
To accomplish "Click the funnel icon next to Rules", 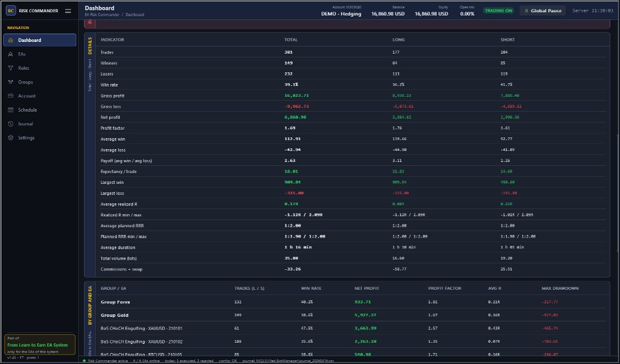I will (x=11, y=68).
